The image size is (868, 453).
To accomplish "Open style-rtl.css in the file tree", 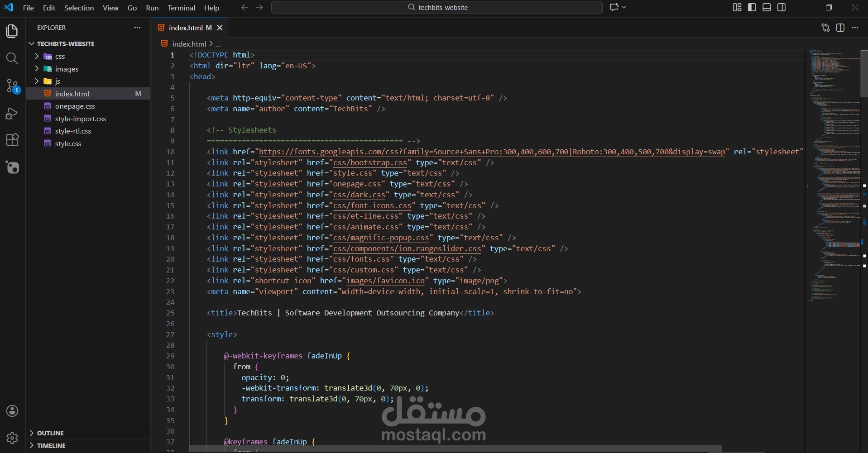I will 88,131.
